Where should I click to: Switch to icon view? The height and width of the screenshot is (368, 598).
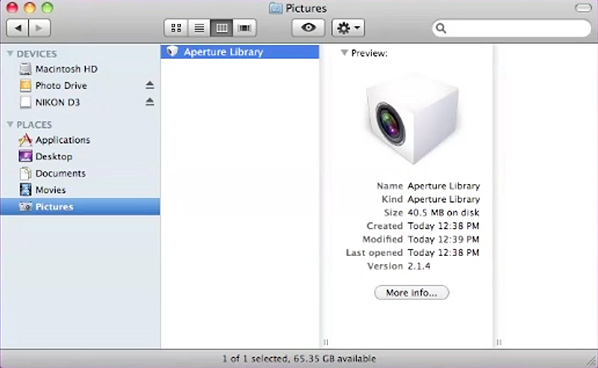tap(176, 28)
